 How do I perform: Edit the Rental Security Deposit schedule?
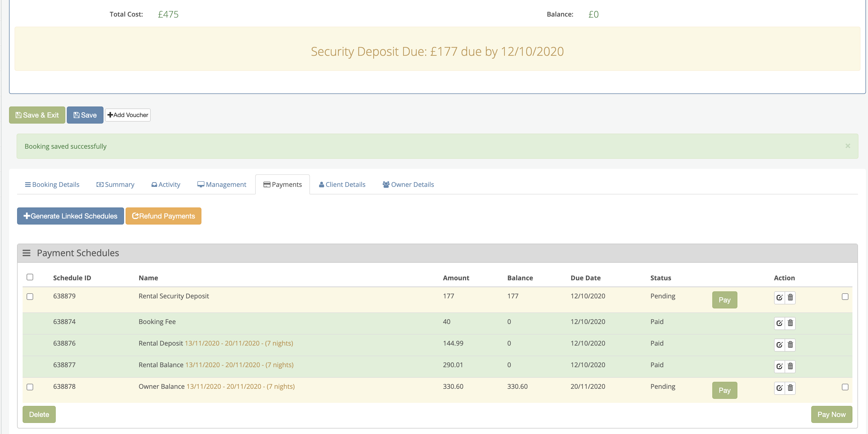click(779, 298)
